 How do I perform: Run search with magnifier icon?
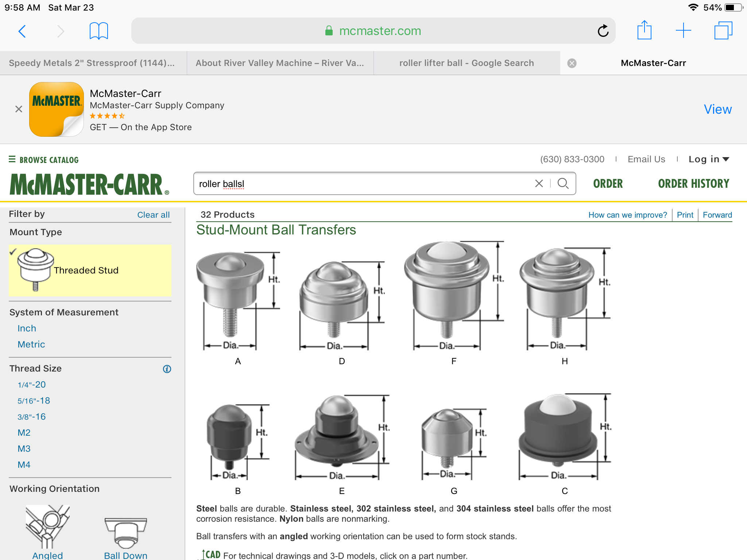(563, 183)
